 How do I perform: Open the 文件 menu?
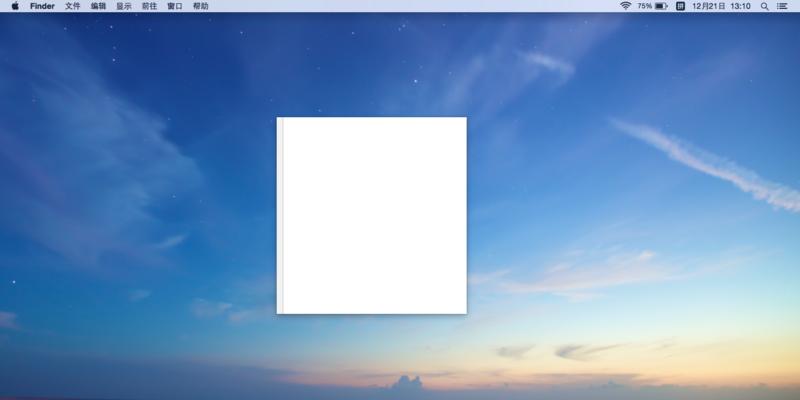[x=73, y=6]
